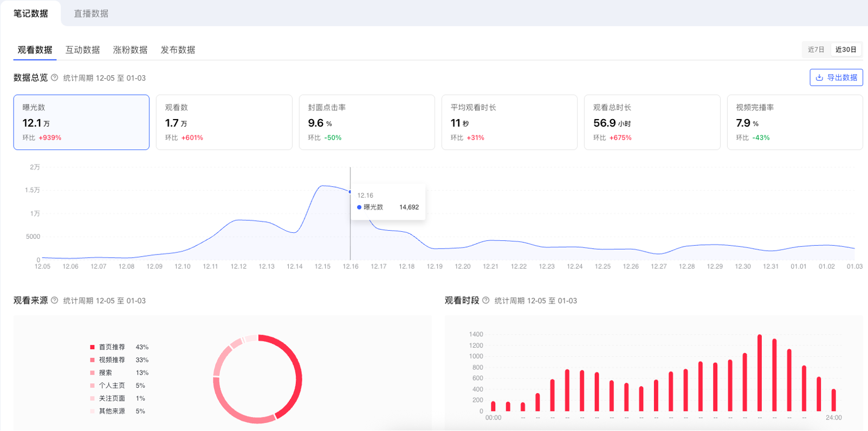The height and width of the screenshot is (431, 868).
Task: Click the 视频推荐 legend label
Action: [x=112, y=360]
